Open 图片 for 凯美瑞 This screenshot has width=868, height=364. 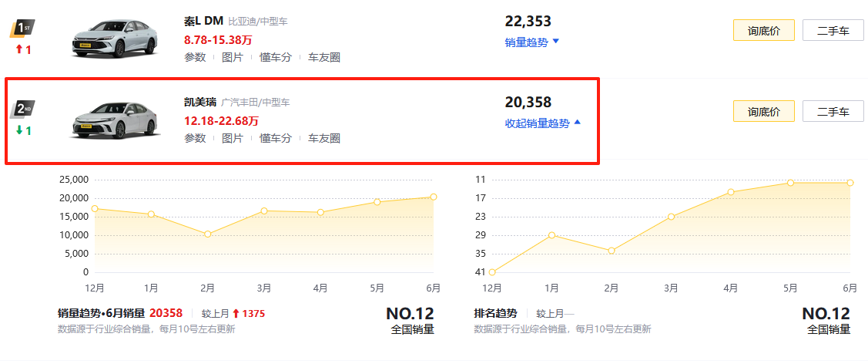pyautogui.click(x=232, y=138)
